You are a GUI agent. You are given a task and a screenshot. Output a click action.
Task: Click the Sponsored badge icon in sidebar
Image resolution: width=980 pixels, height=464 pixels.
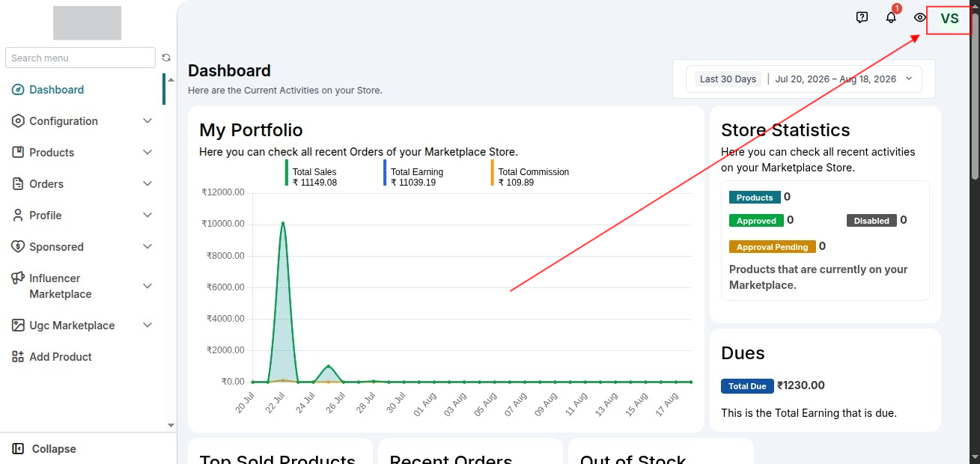pyautogui.click(x=18, y=247)
